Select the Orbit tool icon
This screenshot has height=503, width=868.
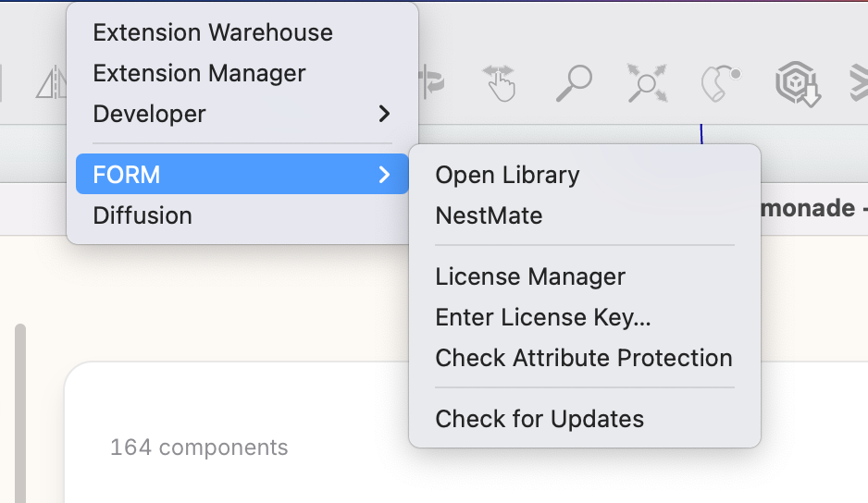pyautogui.click(x=431, y=83)
